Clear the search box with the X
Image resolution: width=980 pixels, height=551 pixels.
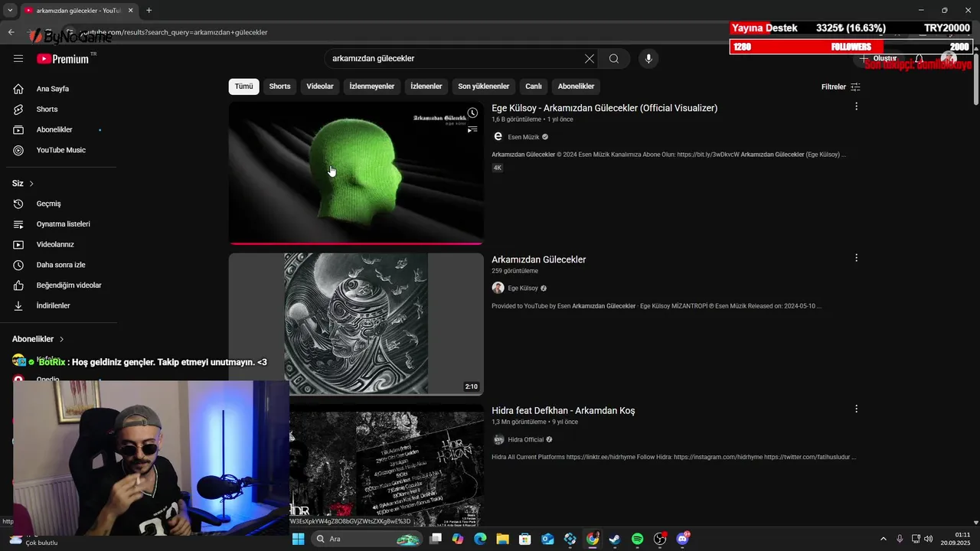[x=589, y=59]
